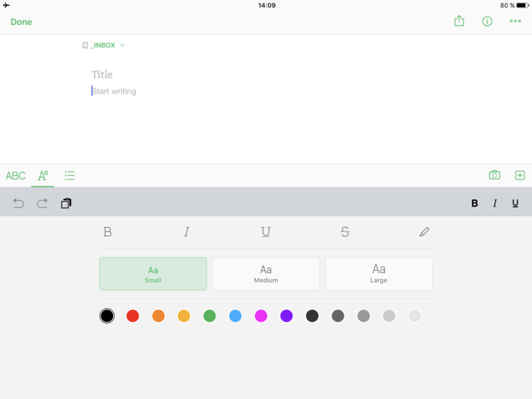Toggle italic in keyboard shortcut bar
532x399 pixels.
(x=495, y=203)
